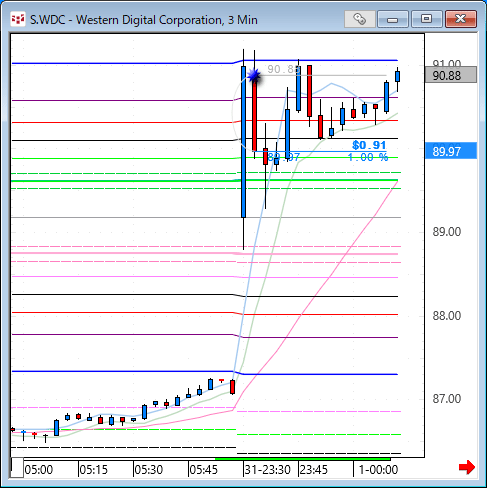The width and height of the screenshot is (487, 488).
Task: Click the $0.91 measurement label
Action: (369, 145)
